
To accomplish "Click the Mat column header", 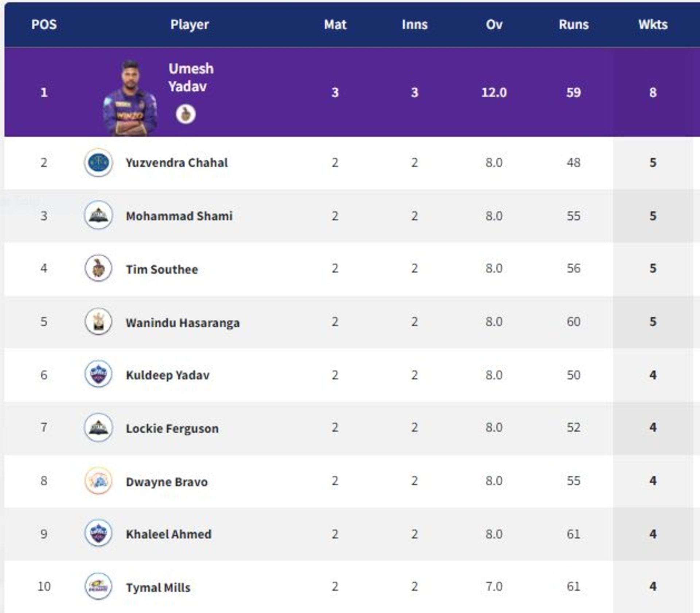I will click(x=335, y=25).
